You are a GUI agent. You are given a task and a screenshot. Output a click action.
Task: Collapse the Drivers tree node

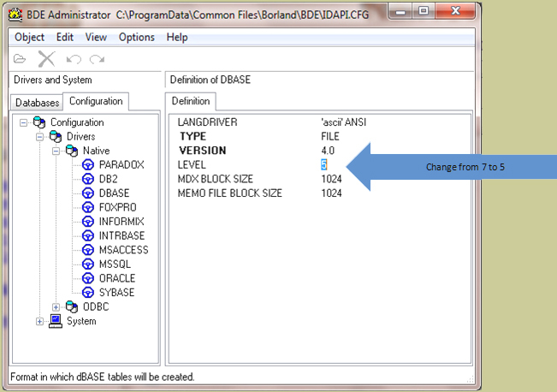coord(39,137)
